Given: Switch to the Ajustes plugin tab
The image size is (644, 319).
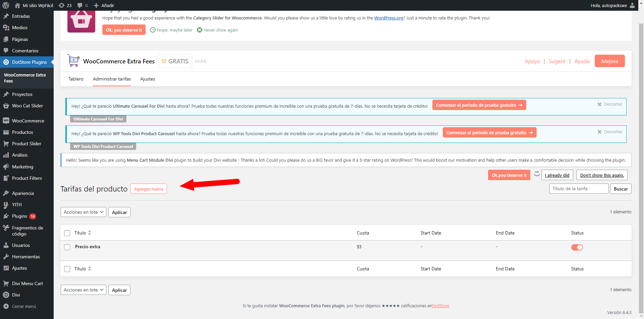Looking at the screenshot, I should pyautogui.click(x=148, y=79).
